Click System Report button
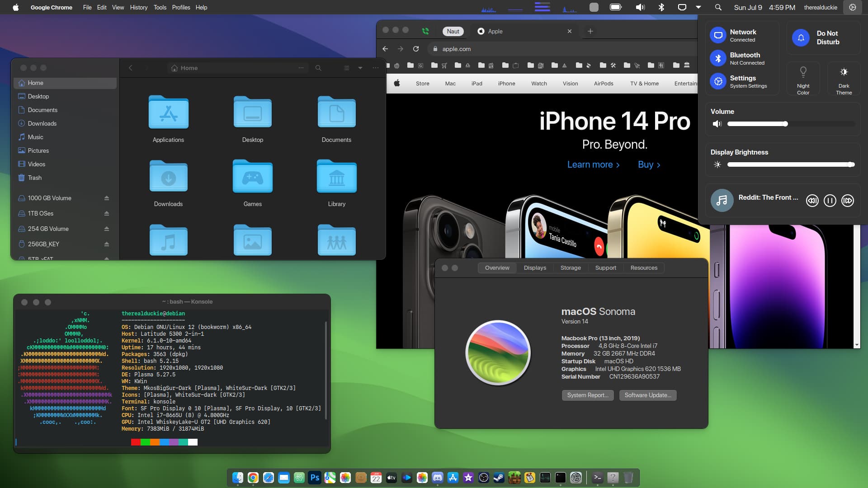Viewport: 868px width, 488px height. 588,395
